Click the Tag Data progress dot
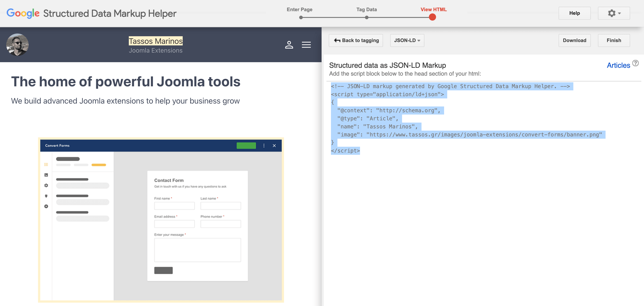 [x=366, y=17]
